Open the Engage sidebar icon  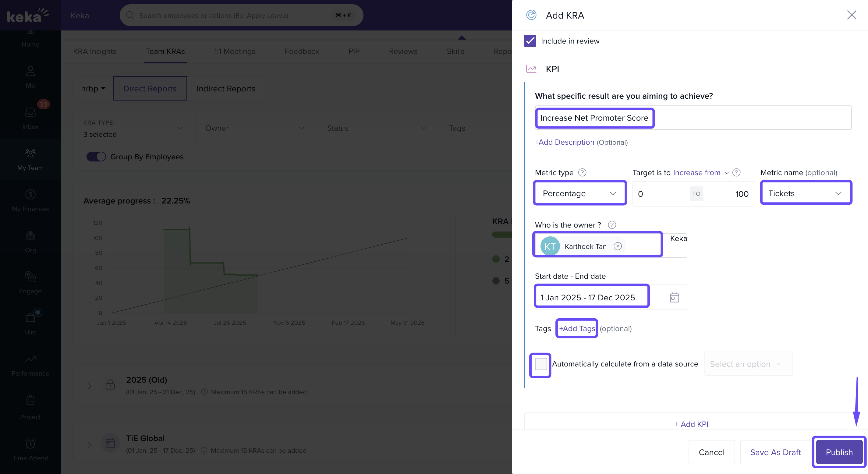30,277
